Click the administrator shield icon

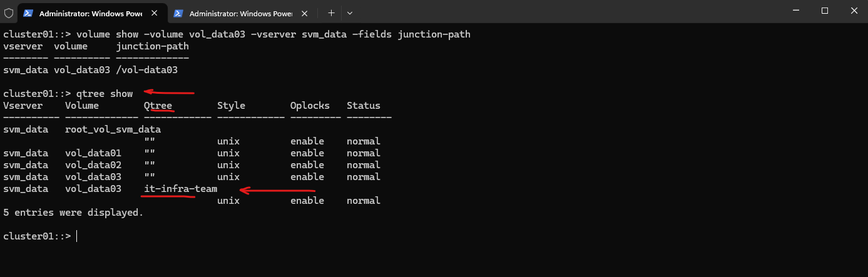[9, 13]
